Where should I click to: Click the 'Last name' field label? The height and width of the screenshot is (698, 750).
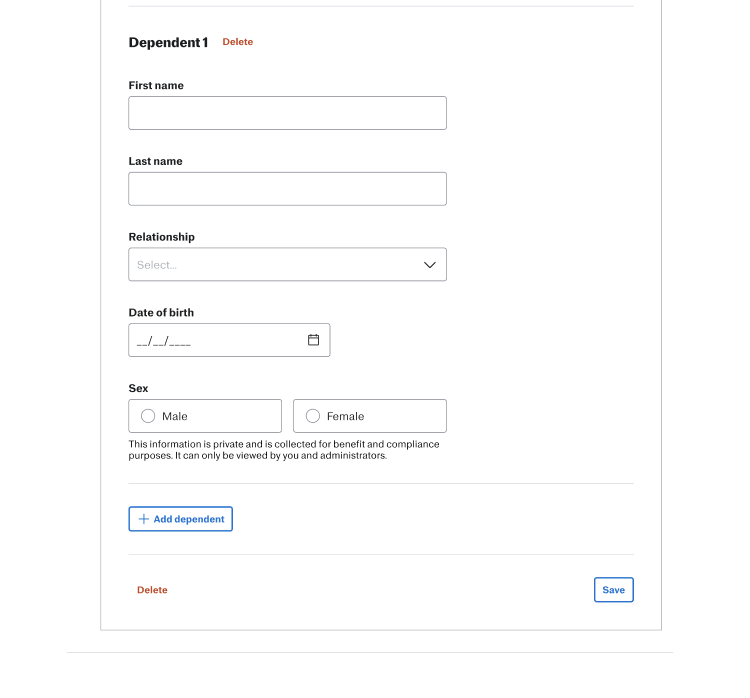point(155,161)
